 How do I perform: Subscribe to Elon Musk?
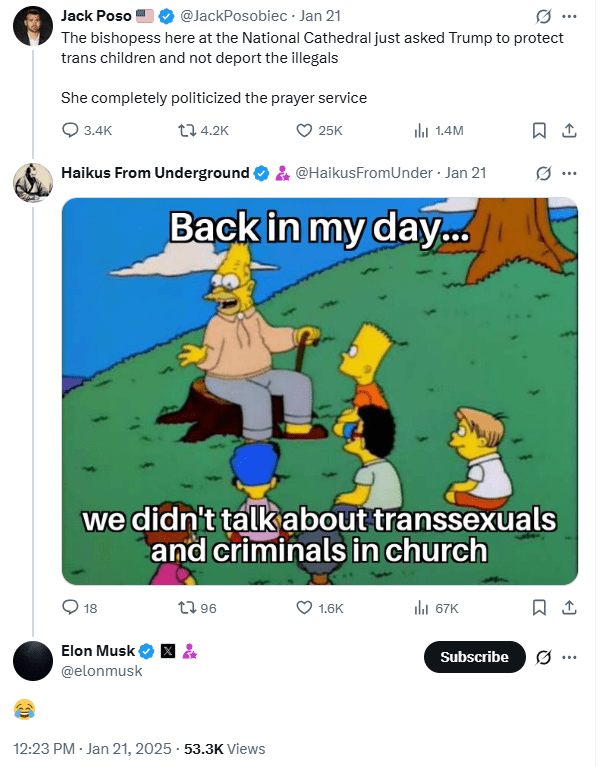tap(475, 657)
